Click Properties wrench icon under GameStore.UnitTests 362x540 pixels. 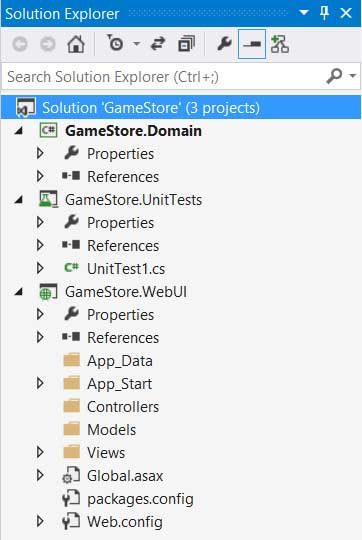click(x=71, y=222)
